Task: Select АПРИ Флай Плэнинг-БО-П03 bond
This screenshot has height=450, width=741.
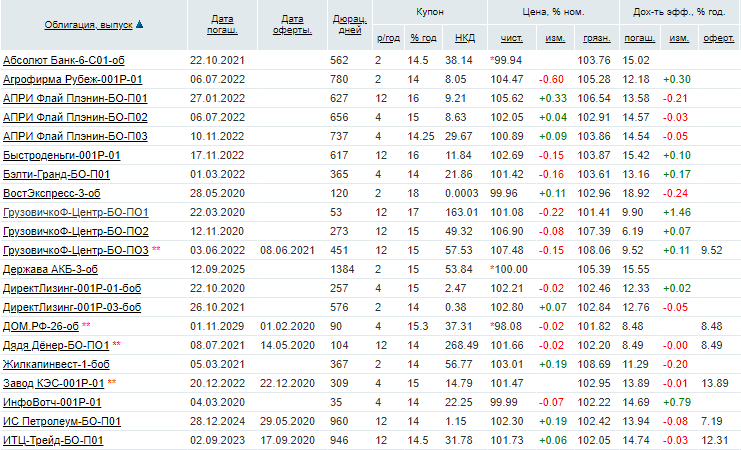Action: [75, 136]
